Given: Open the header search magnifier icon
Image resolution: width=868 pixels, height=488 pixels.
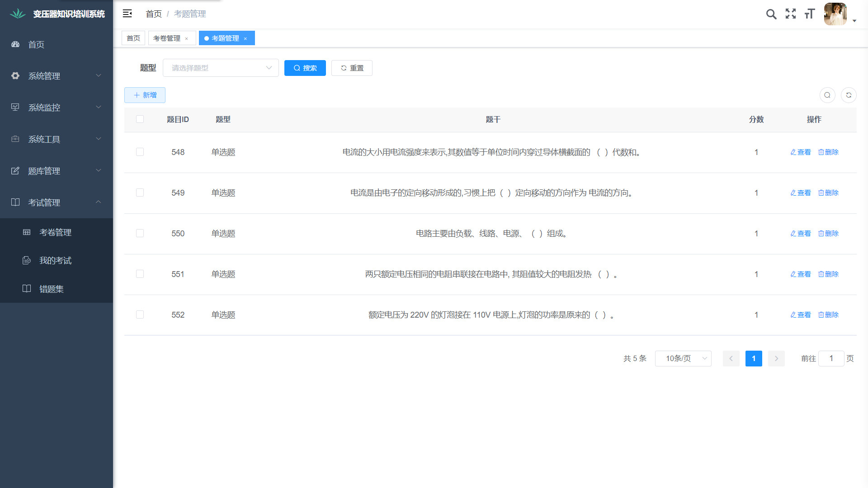Looking at the screenshot, I should tap(771, 14).
